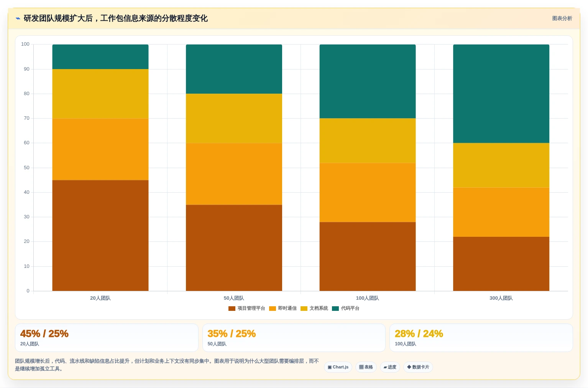
Task: Click the 300人团队 teal 代码平台 bar segment
Action: (501, 94)
